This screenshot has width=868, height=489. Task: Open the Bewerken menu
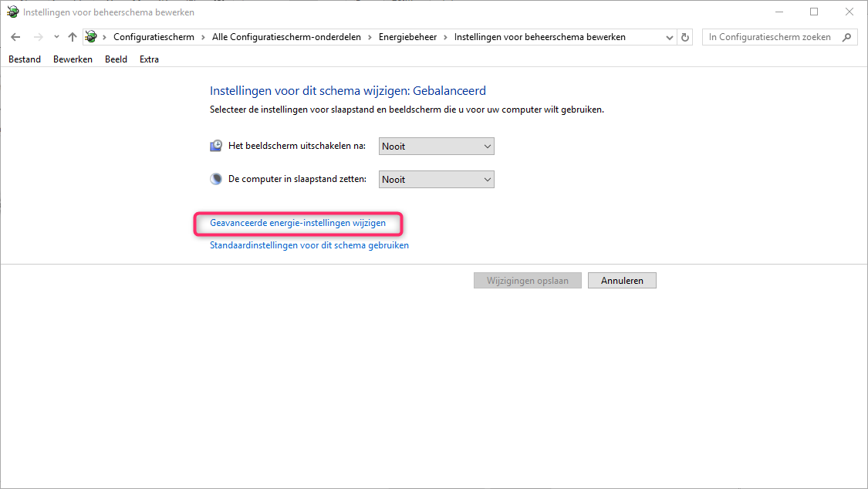[73, 59]
